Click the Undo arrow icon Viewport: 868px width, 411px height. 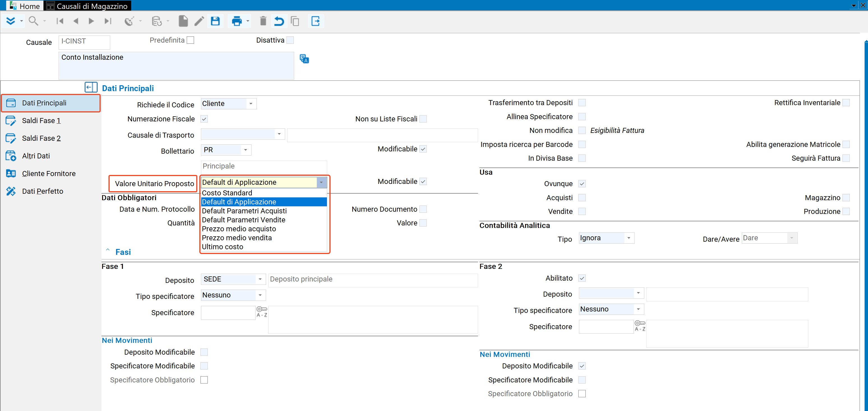pyautogui.click(x=279, y=21)
